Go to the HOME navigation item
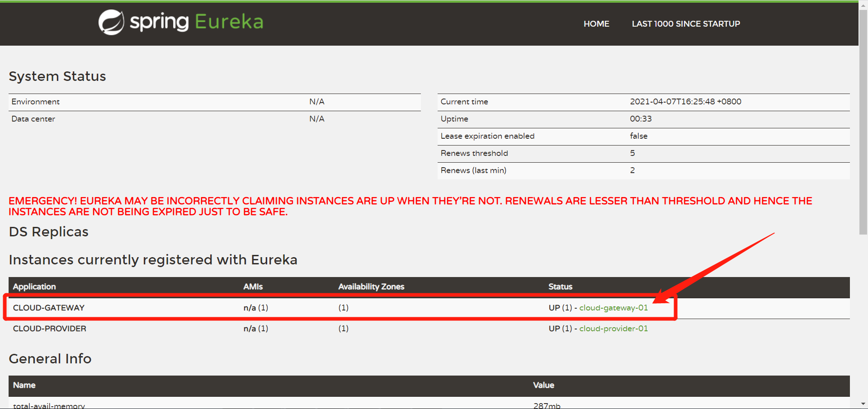This screenshot has height=409, width=868. click(x=596, y=24)
